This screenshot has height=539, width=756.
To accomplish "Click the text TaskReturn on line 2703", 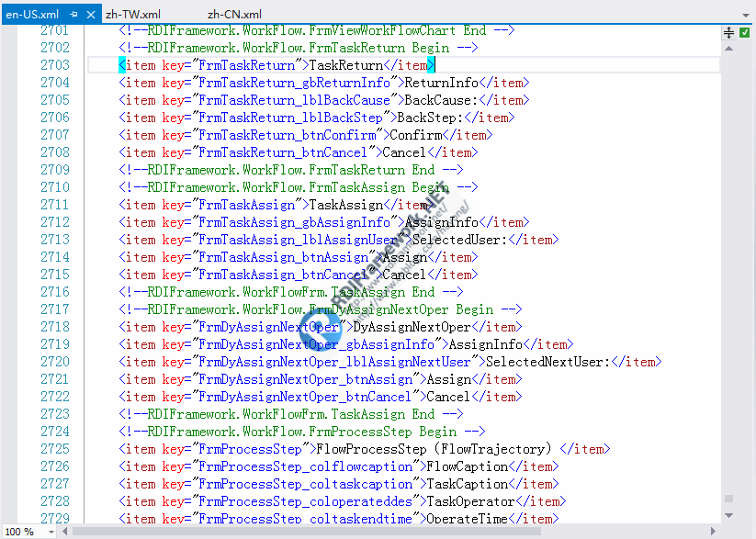I will pyautogui.click(x=346, y=65).
